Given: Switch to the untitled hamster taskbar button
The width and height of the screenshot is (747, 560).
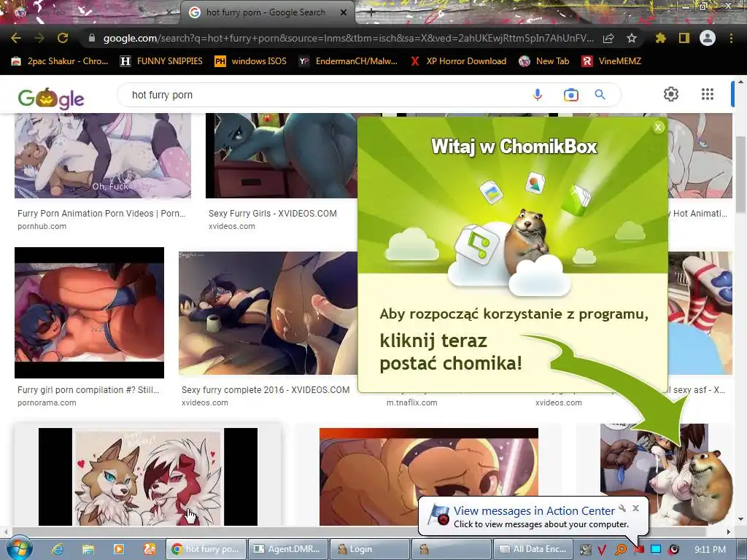Looking at the screenshot, I should tap(451, 549).
